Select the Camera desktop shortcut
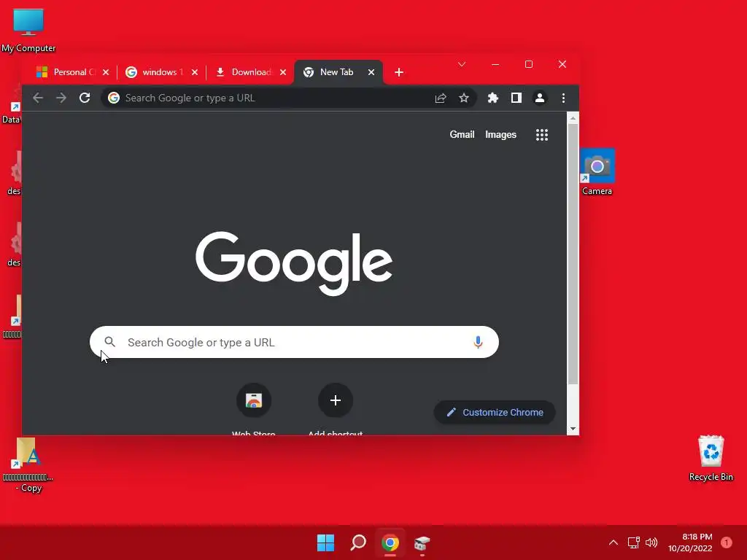Viewport: 747px width, 560px height. pyautogui.click(x=597, y=172)
